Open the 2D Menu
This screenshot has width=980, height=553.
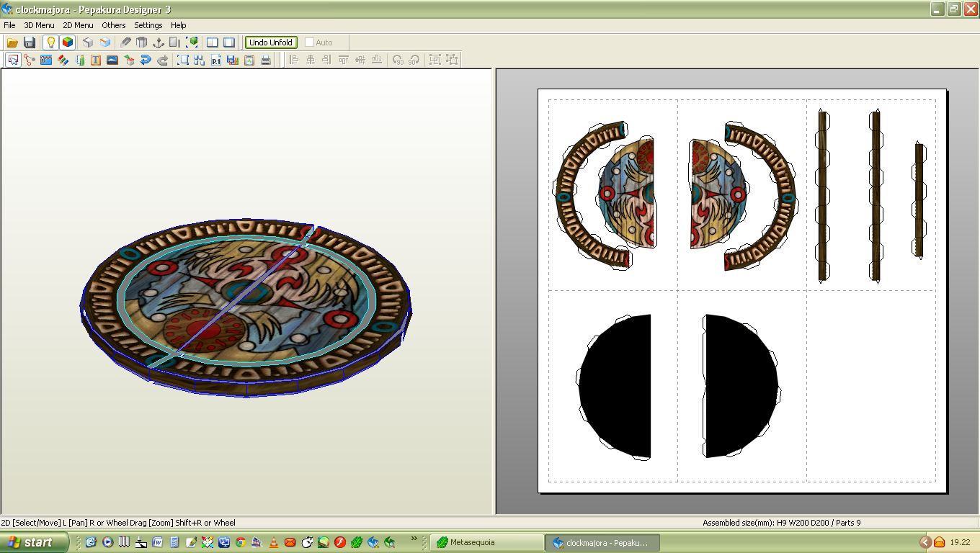point(78,25)
